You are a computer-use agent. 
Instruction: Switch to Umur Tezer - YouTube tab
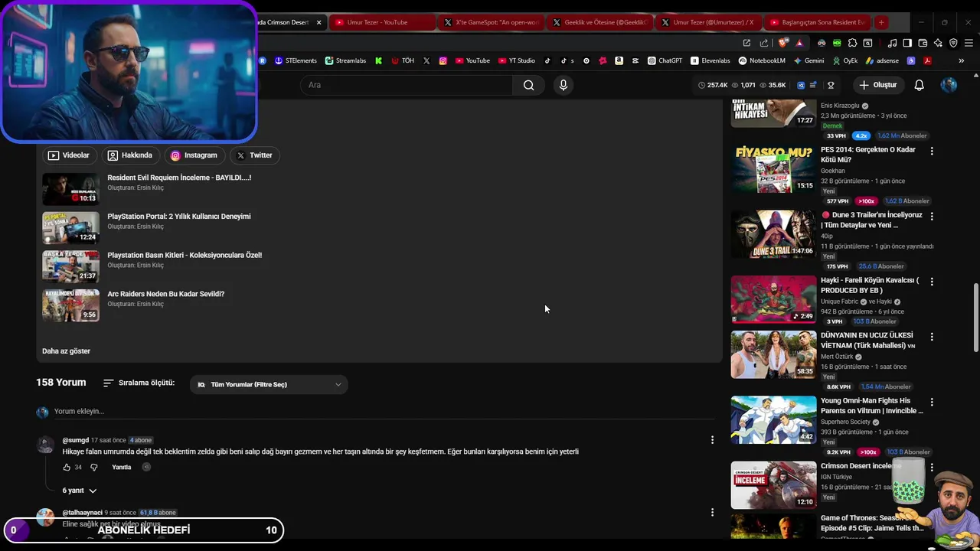[382, 22]
